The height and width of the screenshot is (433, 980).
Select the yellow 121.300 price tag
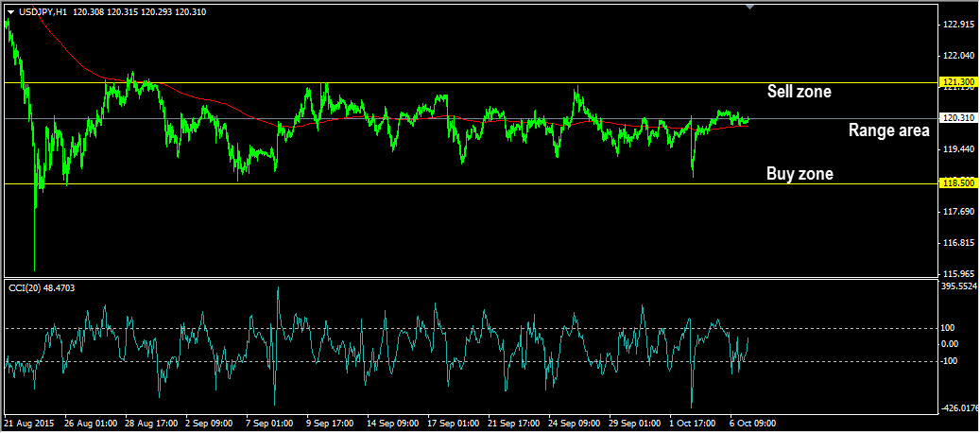point(958,82)
